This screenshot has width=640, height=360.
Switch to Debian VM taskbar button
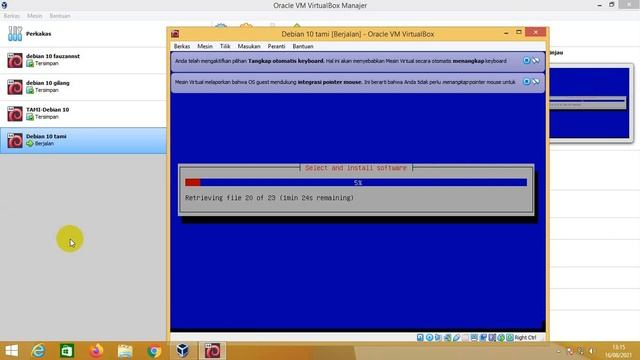click(x=212, y=351)
